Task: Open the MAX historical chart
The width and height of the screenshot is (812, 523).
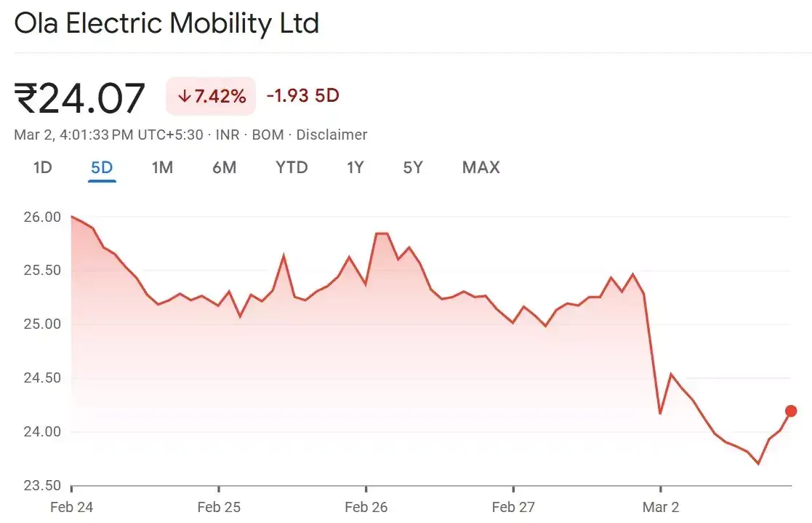Action: tap(481, 167)
